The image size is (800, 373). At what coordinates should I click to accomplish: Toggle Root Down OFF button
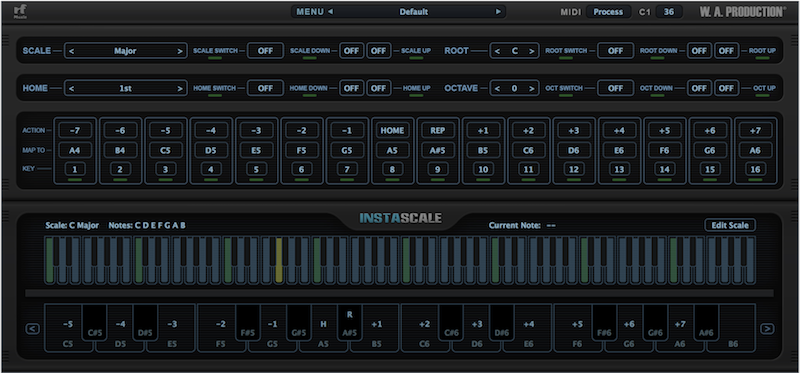(x=699, y=51)
